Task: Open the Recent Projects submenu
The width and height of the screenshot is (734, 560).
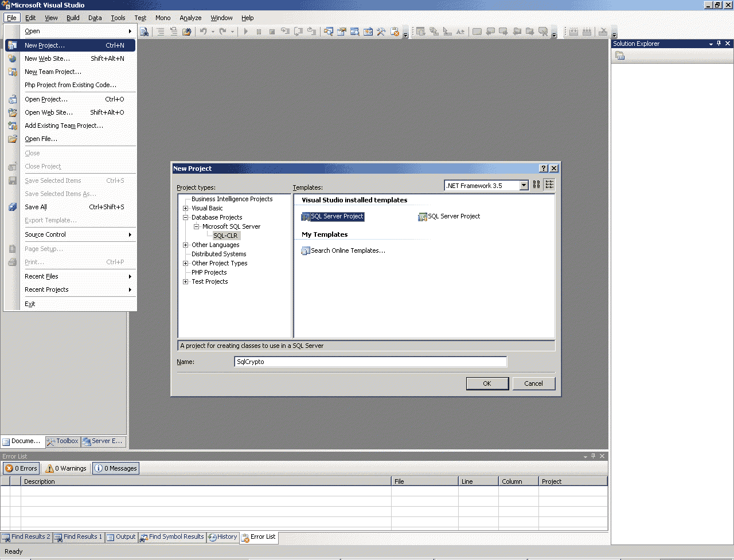Action: [71, 289]
